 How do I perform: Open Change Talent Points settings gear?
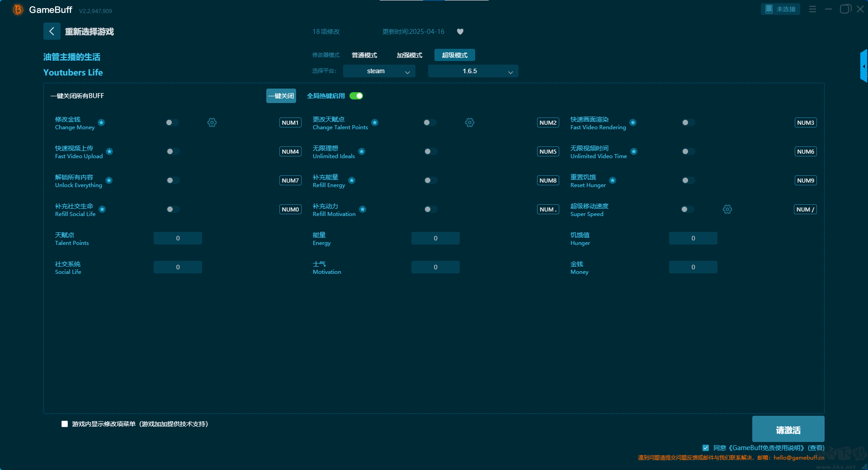tap(470, 122)
